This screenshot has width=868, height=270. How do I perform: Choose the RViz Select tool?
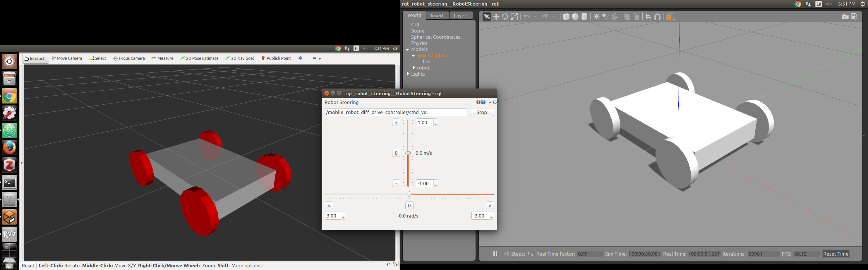pos(97,58)
